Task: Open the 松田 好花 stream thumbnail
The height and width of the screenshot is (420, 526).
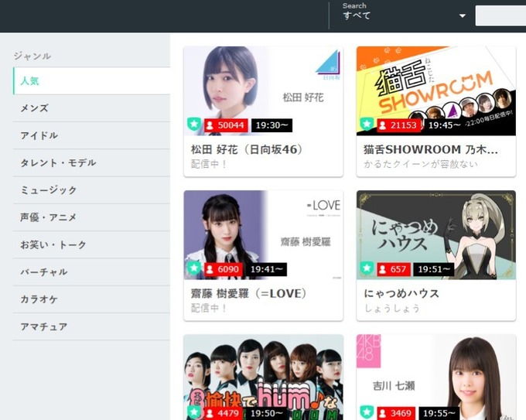Action: click(263, 91)
